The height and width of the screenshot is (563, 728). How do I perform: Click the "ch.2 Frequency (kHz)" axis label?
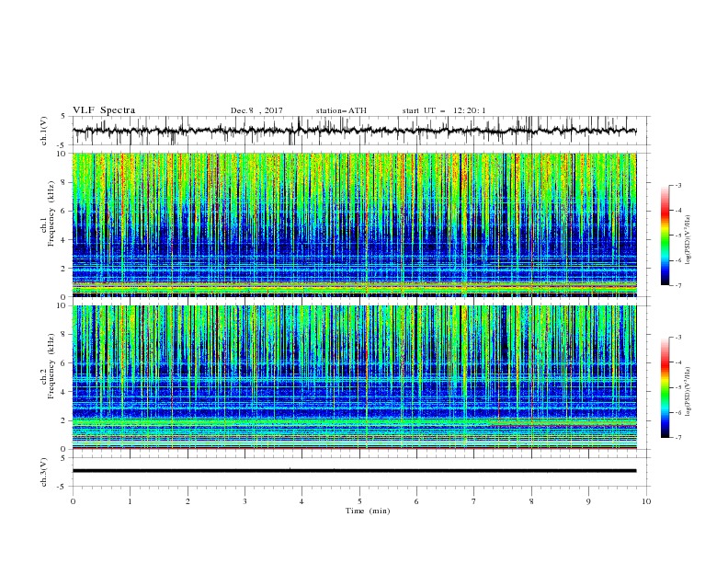point(48,366)
